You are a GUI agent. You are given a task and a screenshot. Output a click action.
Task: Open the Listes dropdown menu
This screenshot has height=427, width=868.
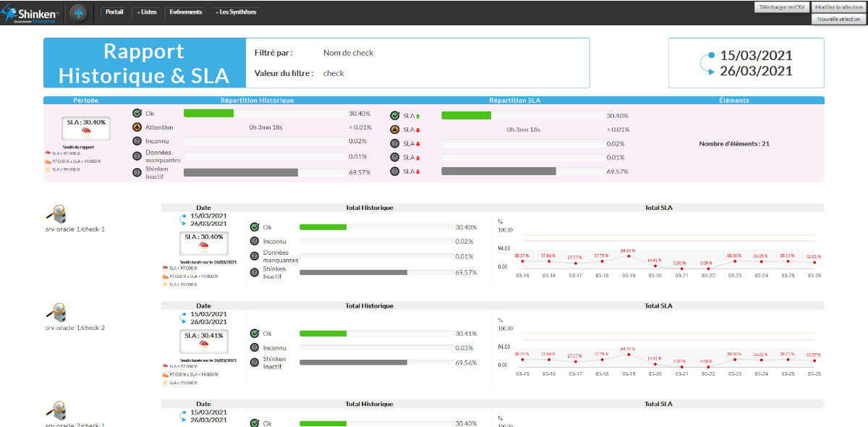(145, 12)
